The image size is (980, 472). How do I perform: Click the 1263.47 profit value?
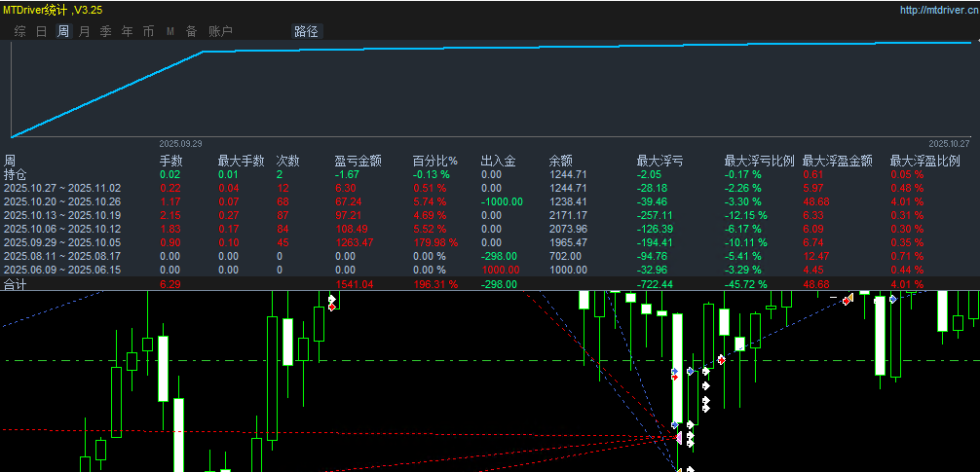tap(355, 242)
